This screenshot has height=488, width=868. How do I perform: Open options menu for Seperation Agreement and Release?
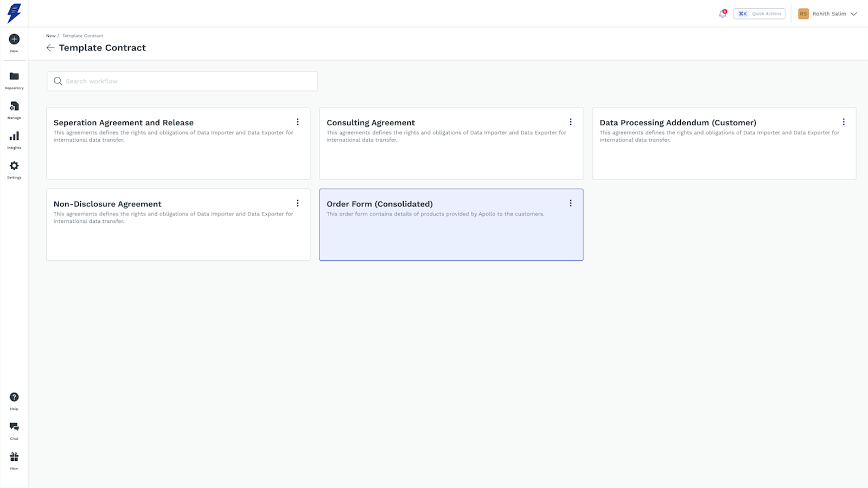tap(298, 122)
